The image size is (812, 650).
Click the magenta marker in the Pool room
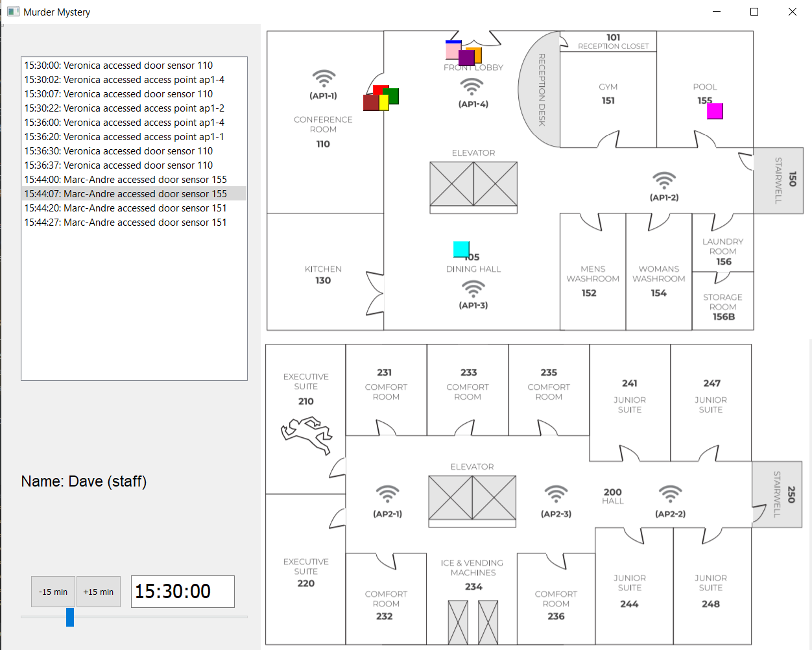click(x=715, y=112)
